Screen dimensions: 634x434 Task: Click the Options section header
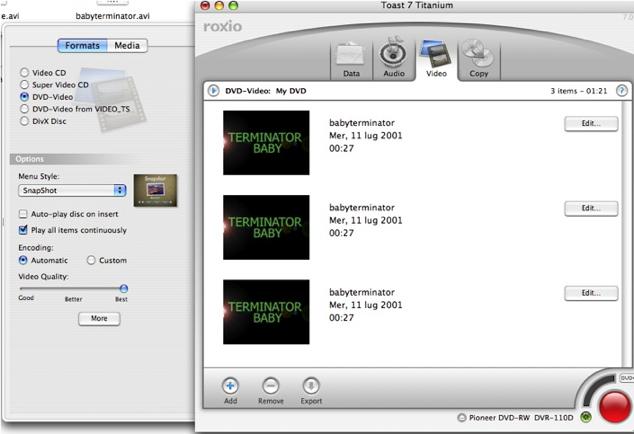coord(30,159)
